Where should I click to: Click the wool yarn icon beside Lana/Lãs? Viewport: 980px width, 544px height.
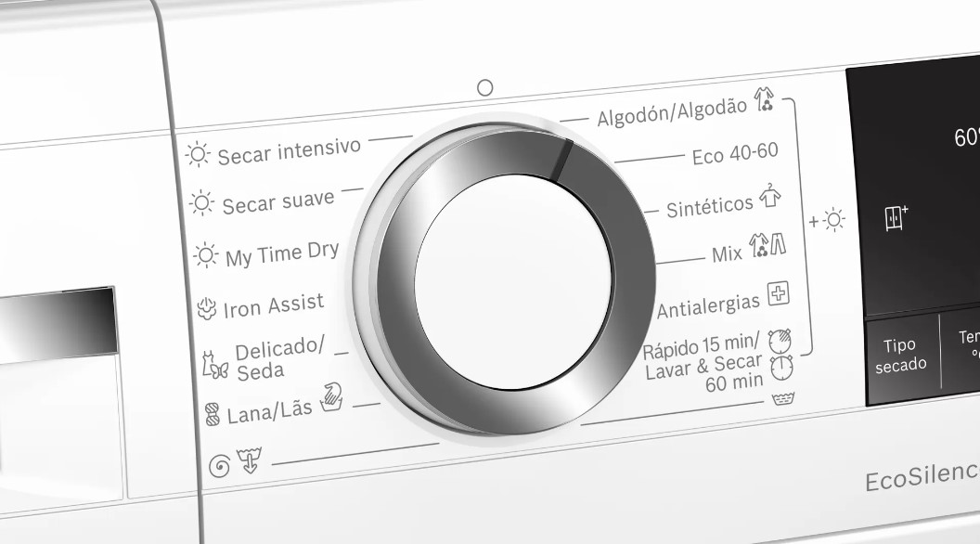click(213, 415)
